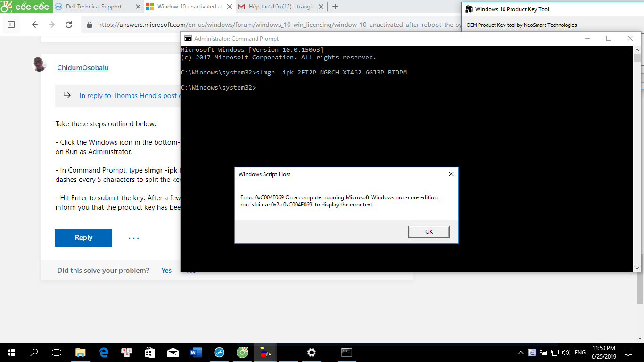Close the Dell Technical Support tab

click(x=138, y=7)
